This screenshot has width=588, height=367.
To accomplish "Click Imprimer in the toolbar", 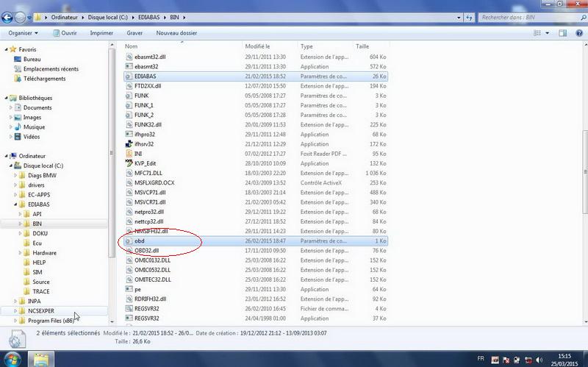I will point(101,33).
